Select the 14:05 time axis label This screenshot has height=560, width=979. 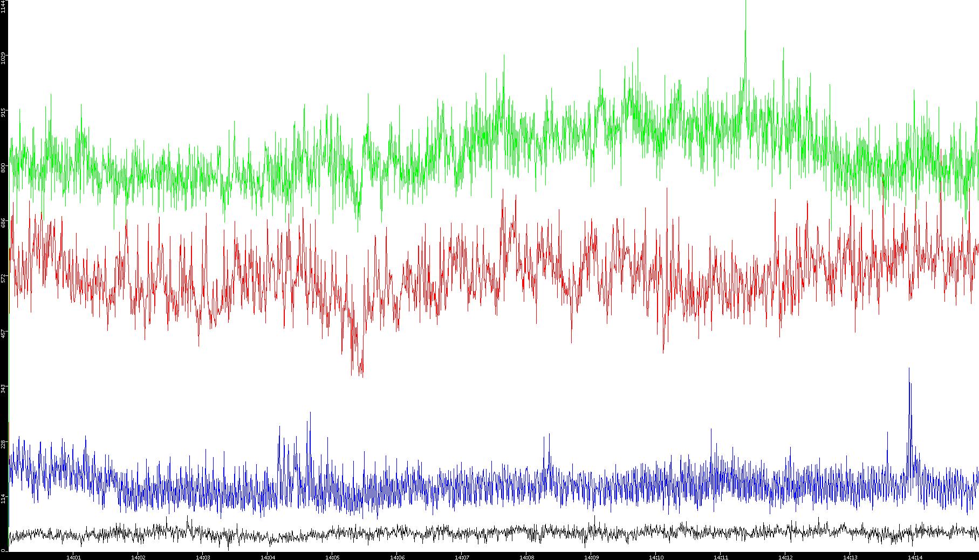click(x=332, y=557)
